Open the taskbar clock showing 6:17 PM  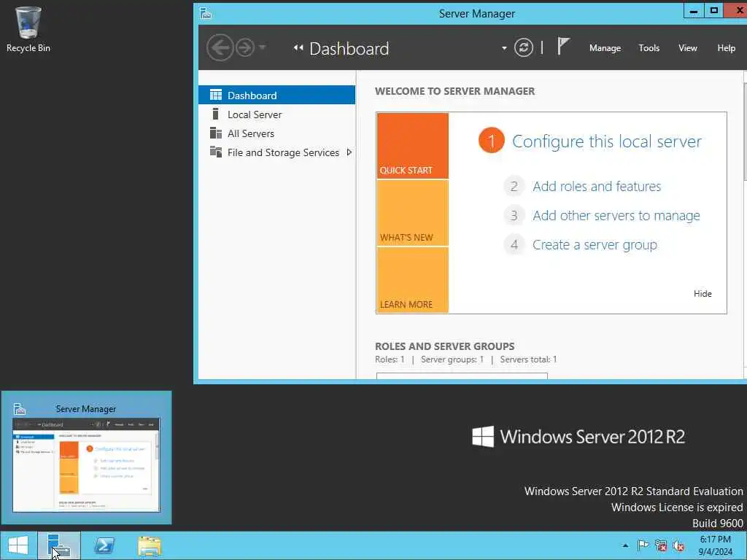pyautogui.click(x=715, y=545)
